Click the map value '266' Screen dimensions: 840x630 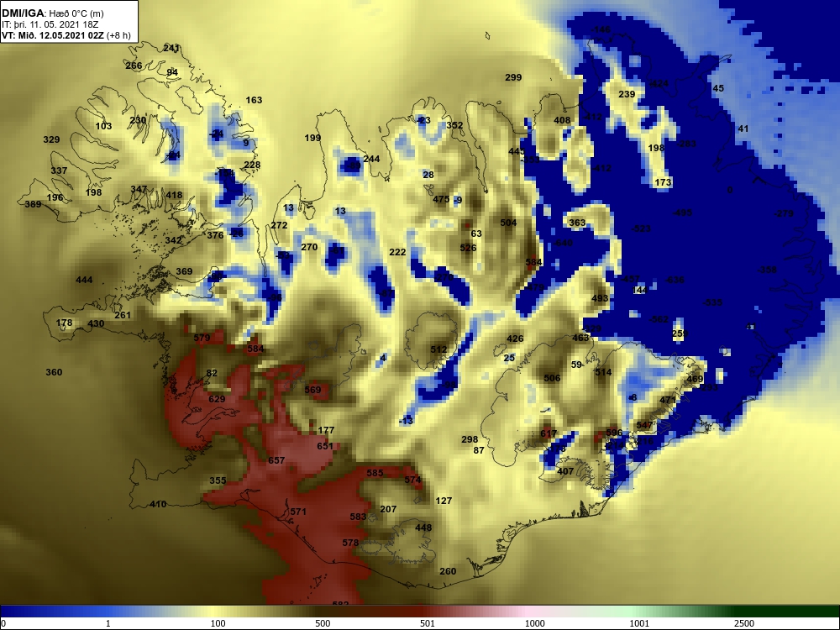tap(134, 66)
